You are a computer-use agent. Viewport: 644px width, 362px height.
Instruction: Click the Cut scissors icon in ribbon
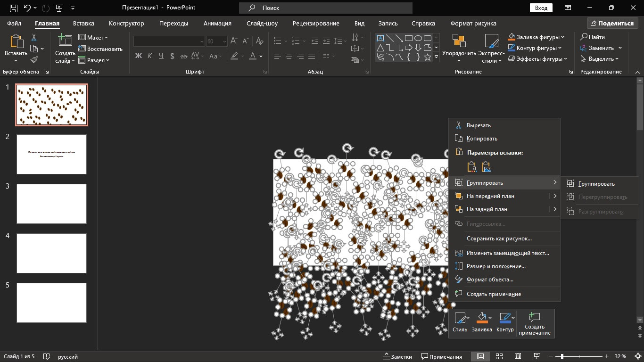click(x=34, y=38)
